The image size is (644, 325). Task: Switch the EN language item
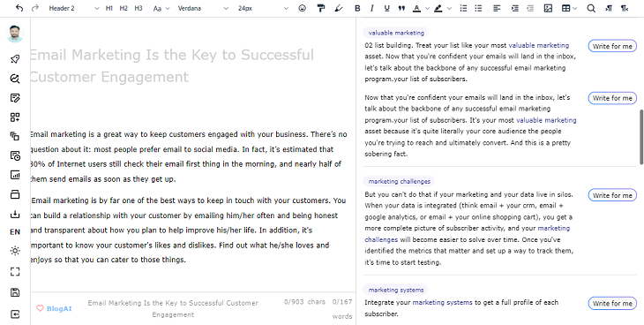(15, 232)
